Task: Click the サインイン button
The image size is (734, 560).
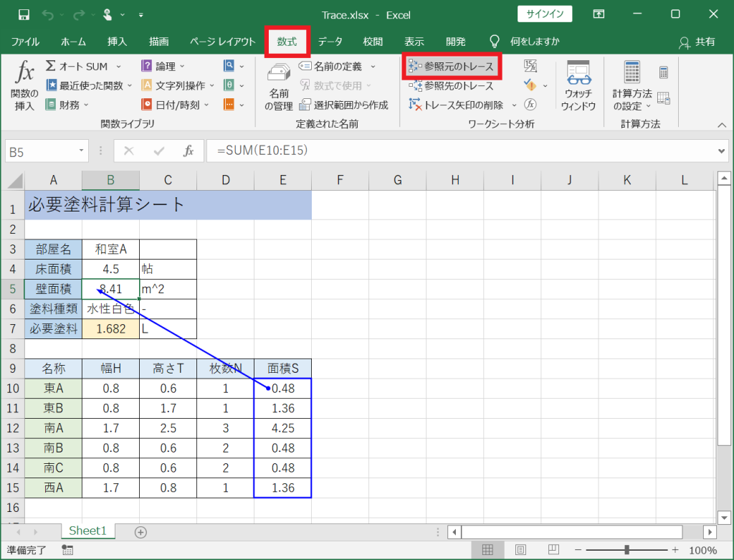Action: coord(545,14)
